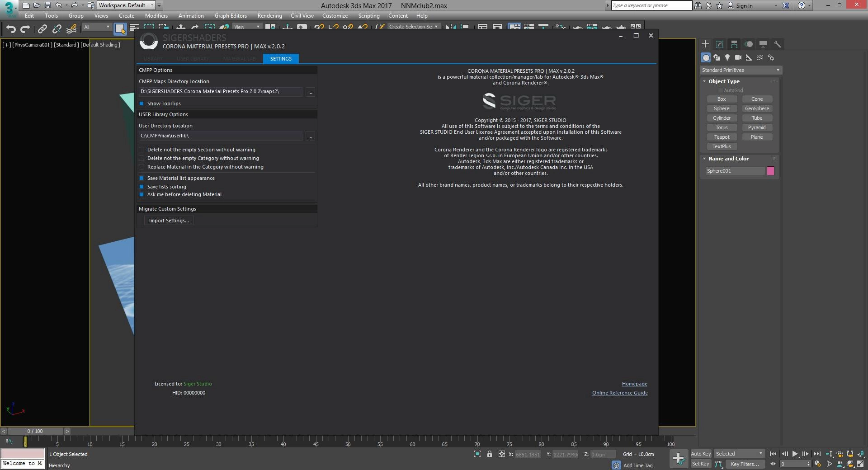Open the Hierarchy command panel tab
The height and width of the screenshot is (470, 868).
pyautogui.click(x=734, y=44)
